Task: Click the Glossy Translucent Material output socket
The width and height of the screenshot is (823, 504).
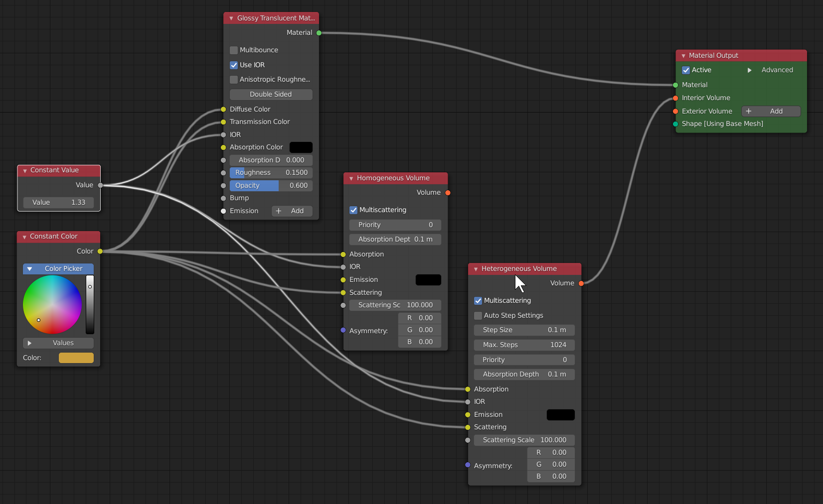Action: (x=319, y=33)
